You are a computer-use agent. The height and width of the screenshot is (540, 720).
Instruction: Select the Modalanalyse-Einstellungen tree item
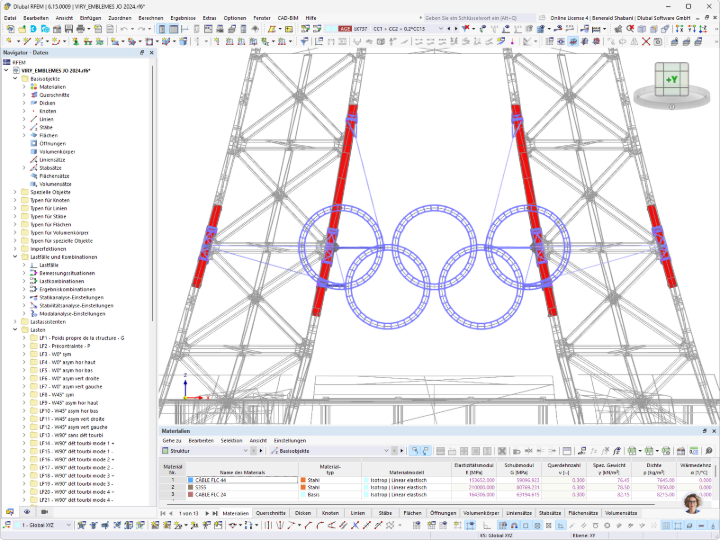point(72,314)
